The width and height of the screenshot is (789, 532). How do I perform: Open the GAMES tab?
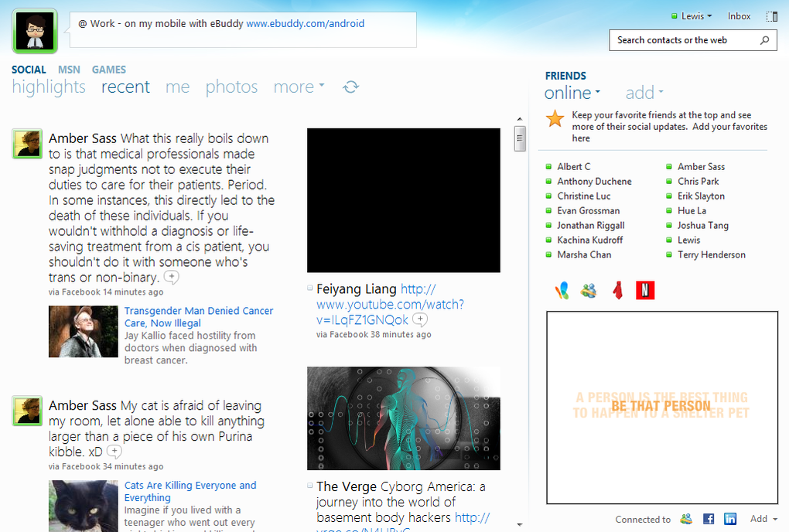click(109, 70)
